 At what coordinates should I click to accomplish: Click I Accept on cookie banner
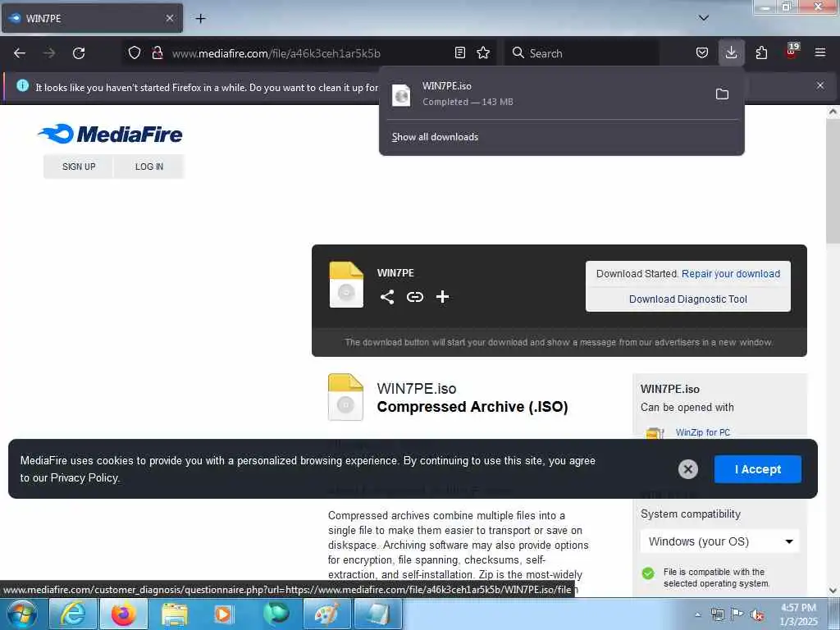[x=757, y=469]
